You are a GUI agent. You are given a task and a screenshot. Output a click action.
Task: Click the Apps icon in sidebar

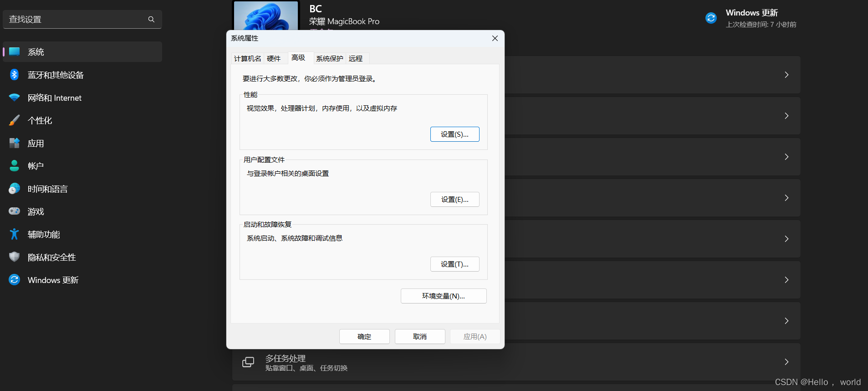point(15,143)
